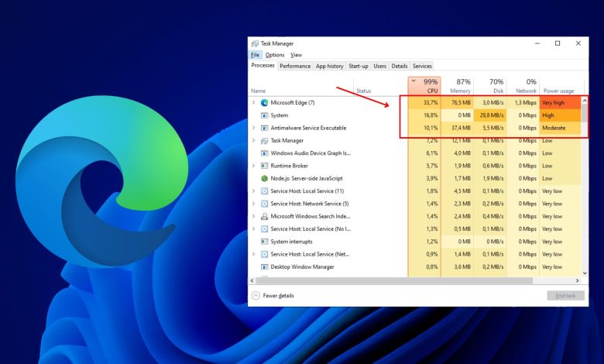The width and height of the screenshot is (604, 364).
Task: Switch to the Start-up tab
Action: point(359,67)
